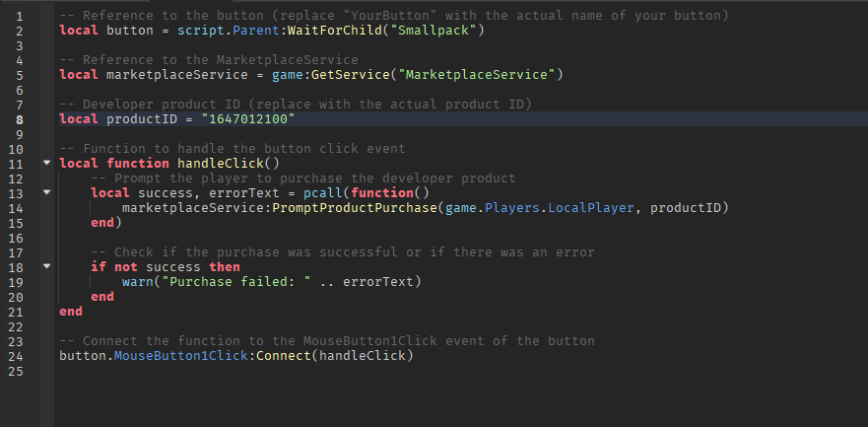Click errorText on line 19
868x427 pixels.
[x=378, y=282]
